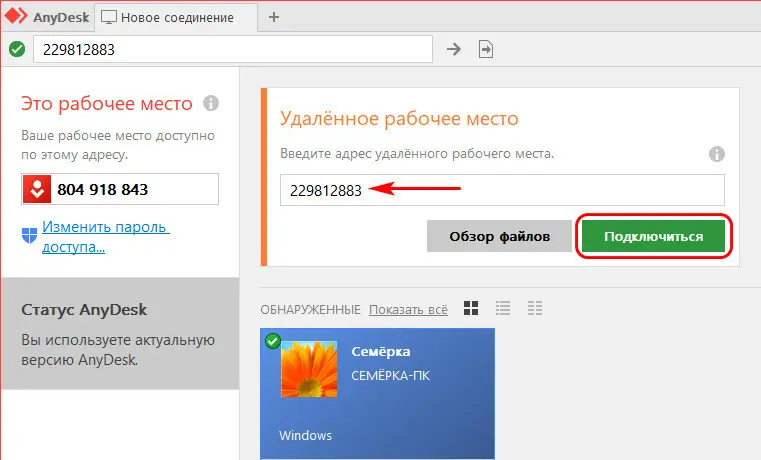Click the shield icon near password link
Viewport: 761px width, 460px height.
[29, 235]
